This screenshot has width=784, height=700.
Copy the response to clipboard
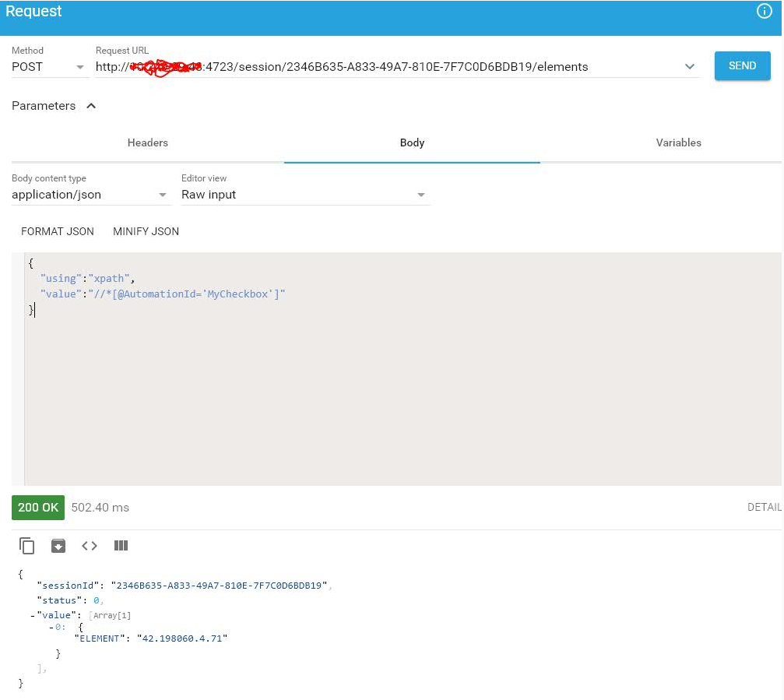pos(27,546)
